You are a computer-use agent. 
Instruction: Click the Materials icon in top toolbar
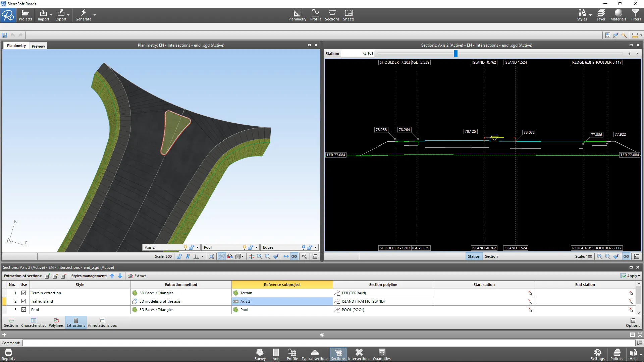618,15
